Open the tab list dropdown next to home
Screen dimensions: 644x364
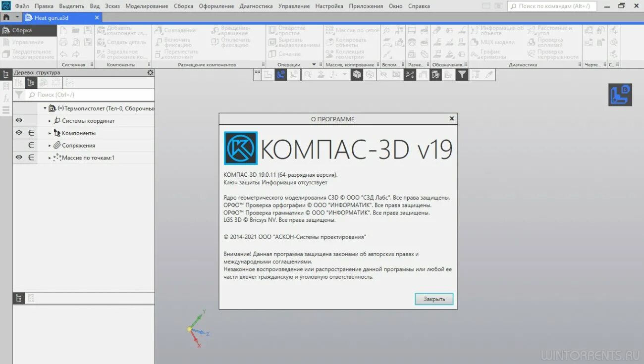pos(17,17)
